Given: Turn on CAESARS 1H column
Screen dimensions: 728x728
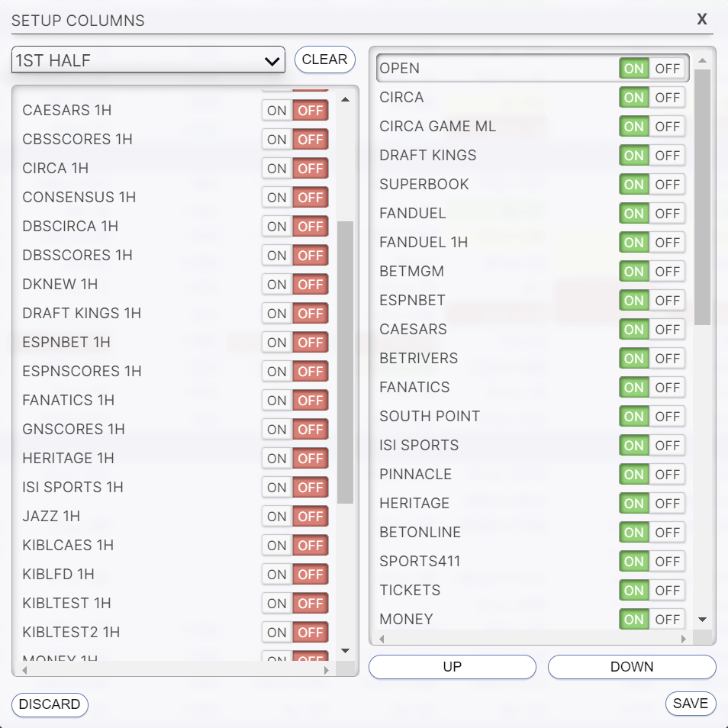Looking at the screenshot, I should pos(277,111).
